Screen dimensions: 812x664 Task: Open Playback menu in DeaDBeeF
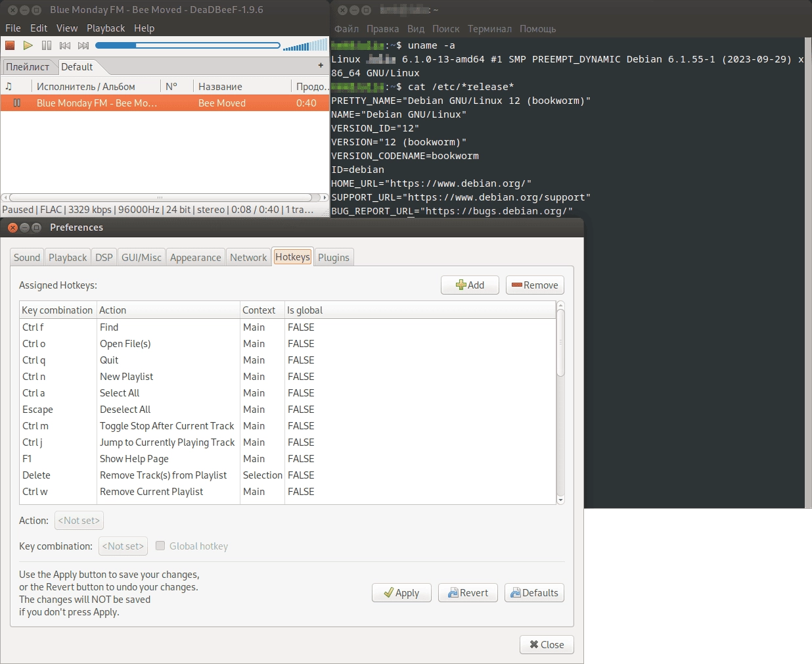click(x=106, y=28)
